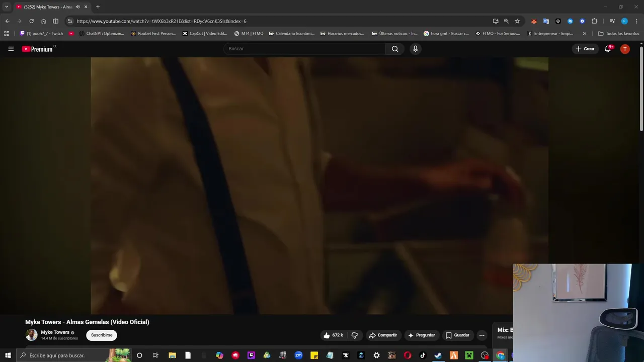Click the Crear button
Image resolution: width=644 pixels, height=362 pixels.
pyautogui.click(x=585, y=49)
